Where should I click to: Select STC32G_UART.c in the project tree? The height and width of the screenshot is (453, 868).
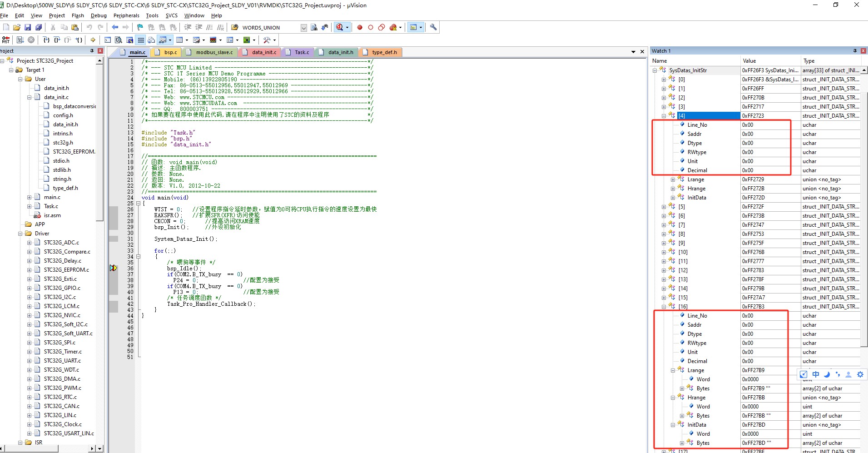[62, 361]
